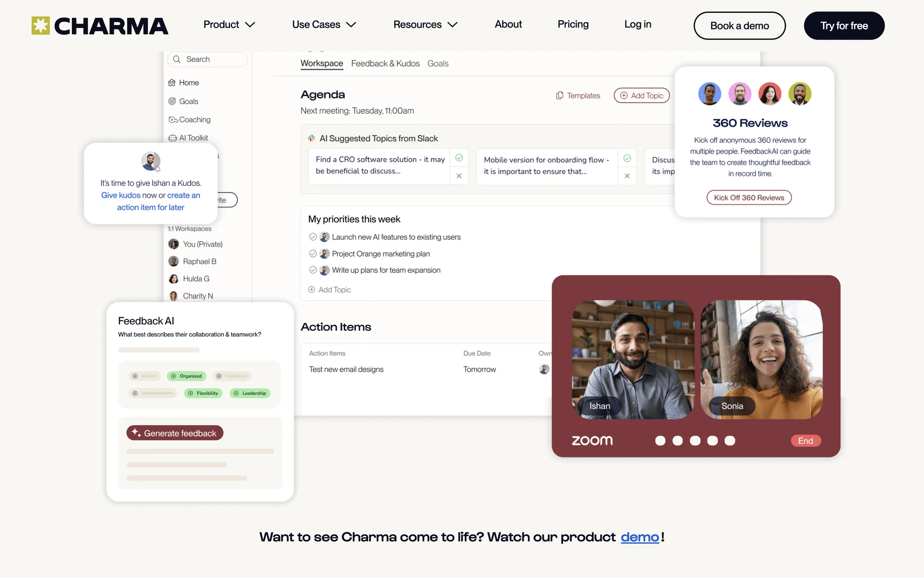Click the Charma star logo icon

pyautogui.click(x=40, y=26)
